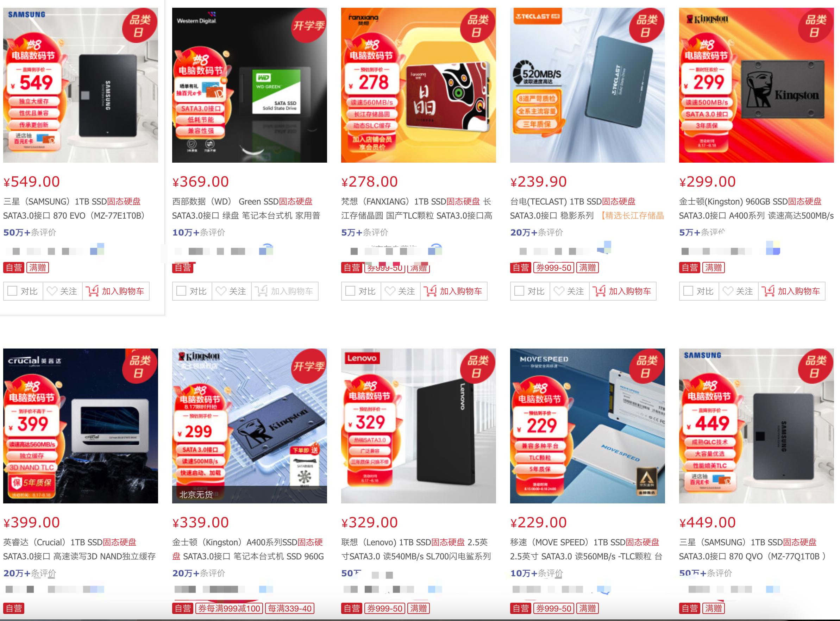This screenshot has height=621, width=840.
Task: Click heart icon on Teclast SSD listing
Action: tap(559, 291)
